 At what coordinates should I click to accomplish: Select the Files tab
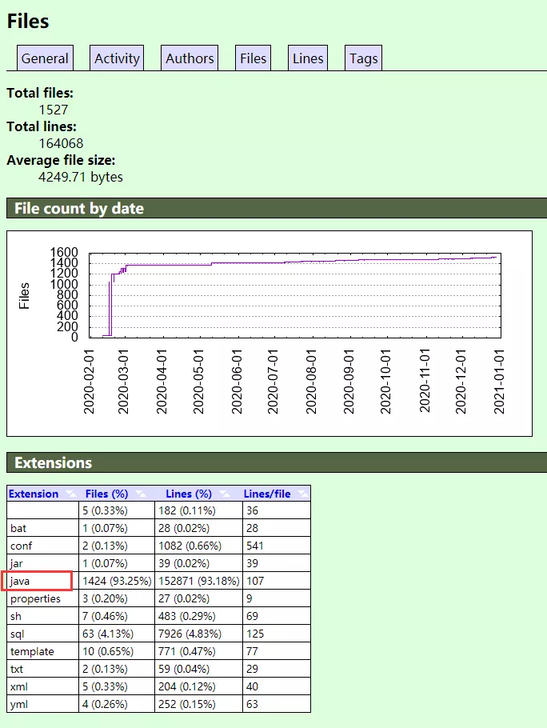tap(253, 58)
